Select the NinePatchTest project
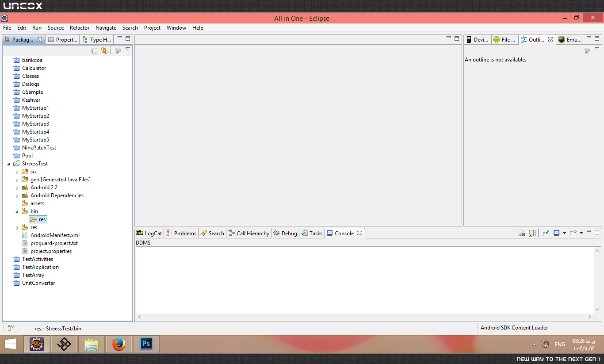The height and width of the screenshot is (364, 604). click(x=39, y=148)
